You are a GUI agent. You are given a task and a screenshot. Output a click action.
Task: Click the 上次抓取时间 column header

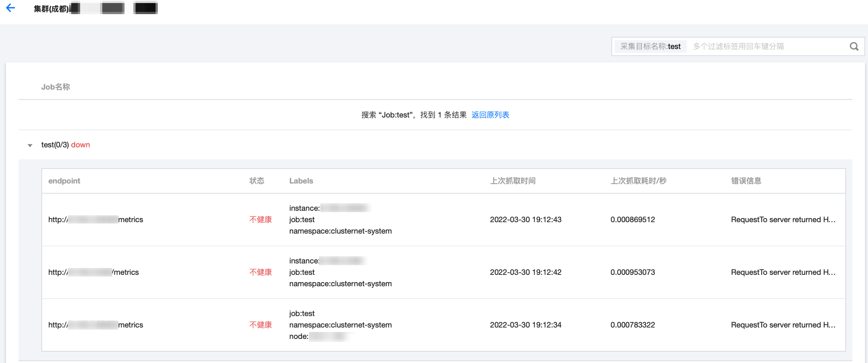click(513, 181)
